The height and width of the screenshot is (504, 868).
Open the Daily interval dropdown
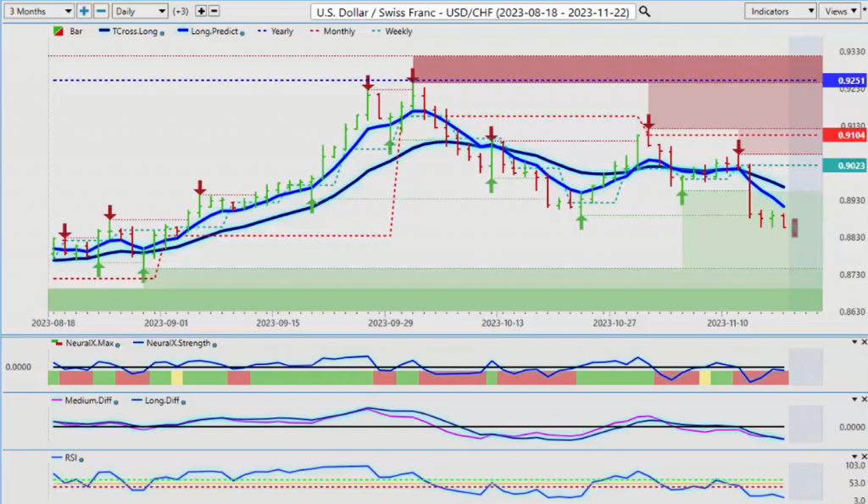[139, 11]
